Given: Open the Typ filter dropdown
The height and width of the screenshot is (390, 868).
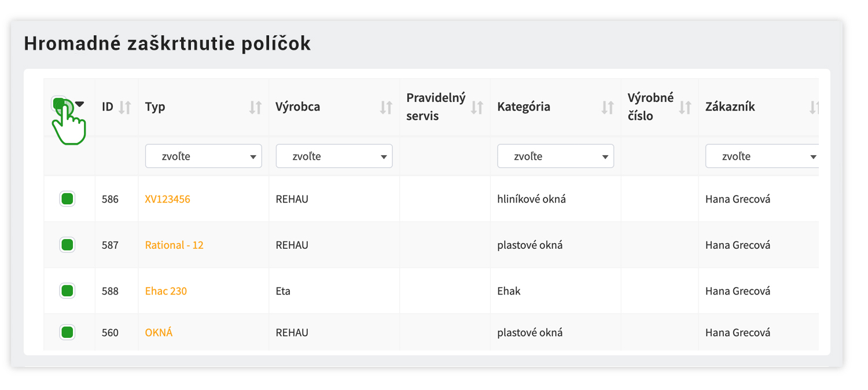Looking at the screenshot, I should point(204,156).
